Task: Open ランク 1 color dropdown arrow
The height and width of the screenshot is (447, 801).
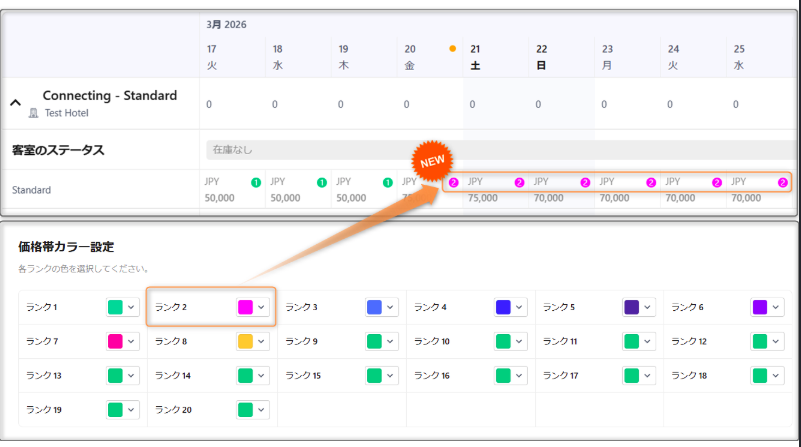Action: click(131, 307)
